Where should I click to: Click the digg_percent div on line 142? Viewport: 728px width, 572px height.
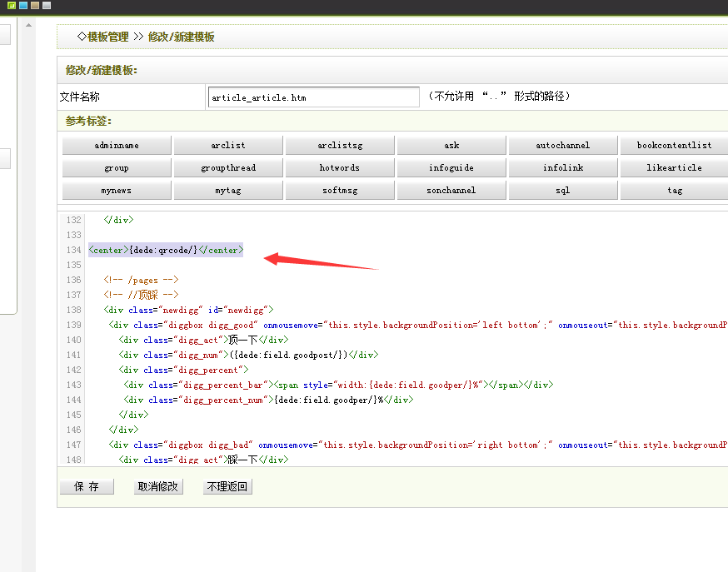tap(183, 370)
